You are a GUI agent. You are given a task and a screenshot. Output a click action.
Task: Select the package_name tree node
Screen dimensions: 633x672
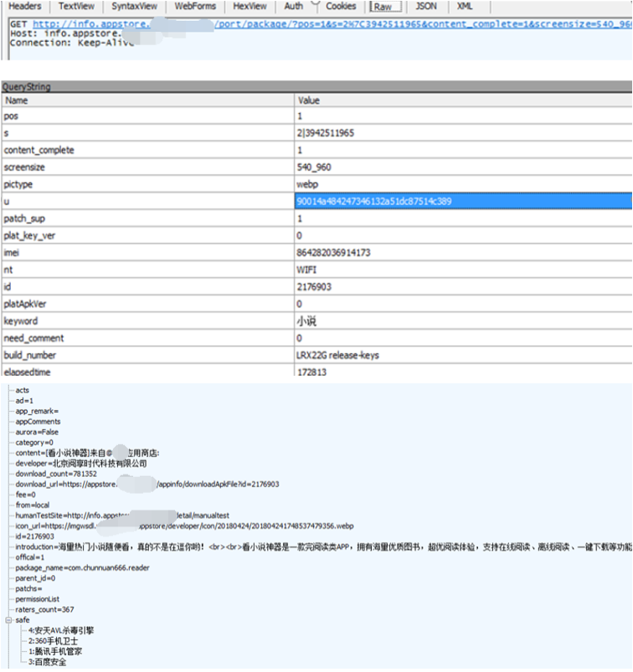click(x=82, y=568)
